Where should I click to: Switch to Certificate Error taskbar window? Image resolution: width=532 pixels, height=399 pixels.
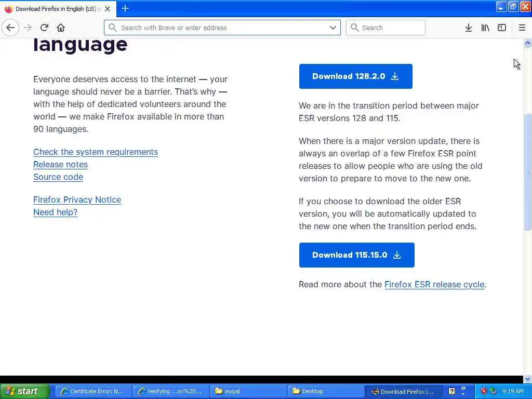tap(92, 391)
